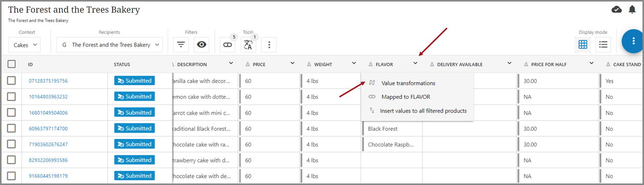The width and height of the screenshot is (644, 185).
Task: Open the mappings link tool icon
Action: (228, 45)
